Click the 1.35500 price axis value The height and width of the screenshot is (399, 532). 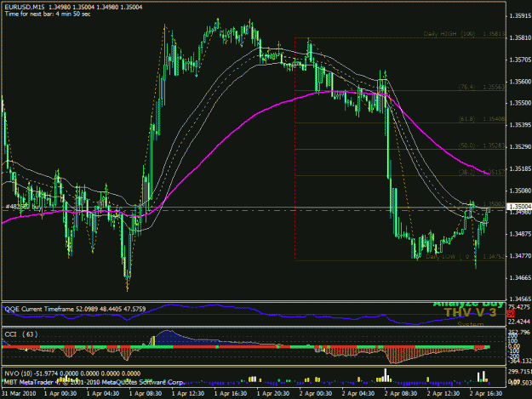520,103
